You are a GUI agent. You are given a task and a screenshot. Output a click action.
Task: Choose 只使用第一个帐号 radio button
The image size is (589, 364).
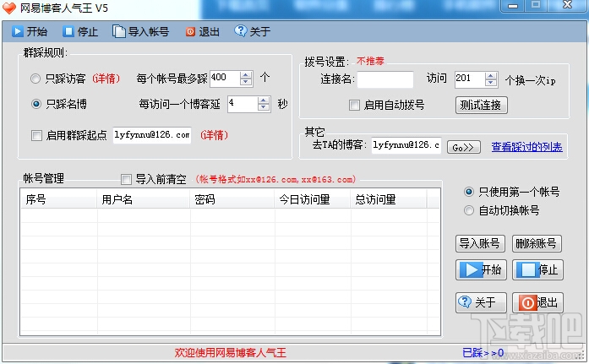coord(469,192)
